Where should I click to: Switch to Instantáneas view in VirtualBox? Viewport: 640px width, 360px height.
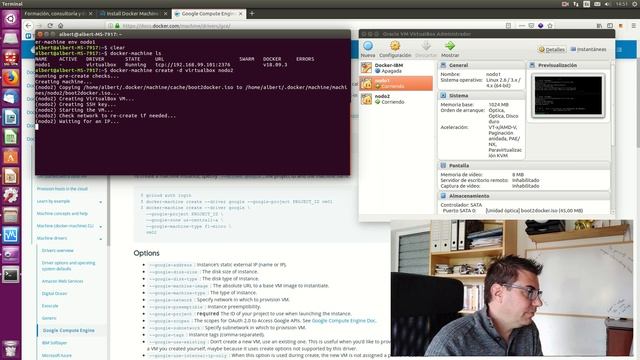[588, 49]
